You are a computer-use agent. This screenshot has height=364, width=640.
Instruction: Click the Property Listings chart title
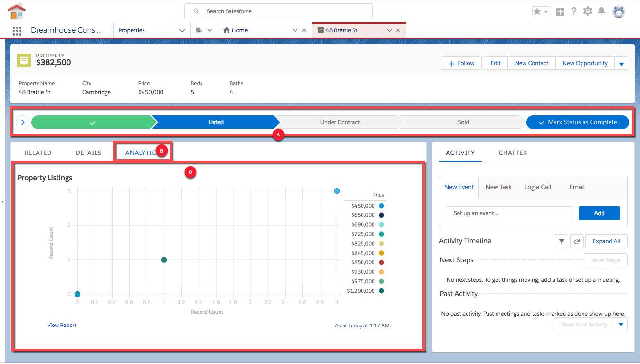click(x=45, y=178)
